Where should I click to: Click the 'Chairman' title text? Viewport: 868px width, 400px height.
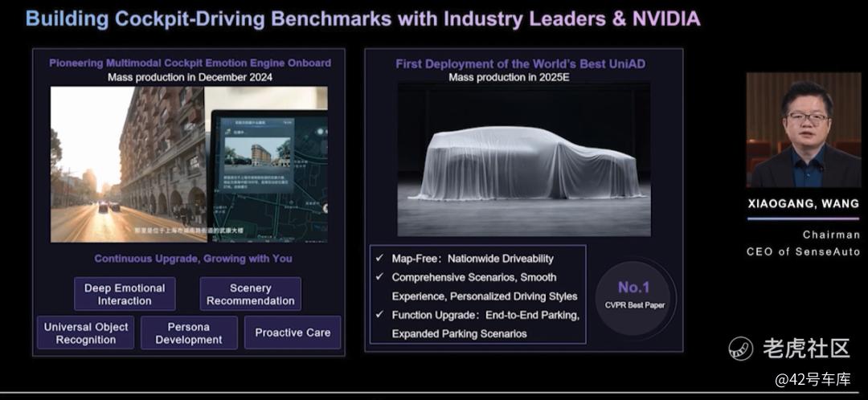[x=832, y=235]
